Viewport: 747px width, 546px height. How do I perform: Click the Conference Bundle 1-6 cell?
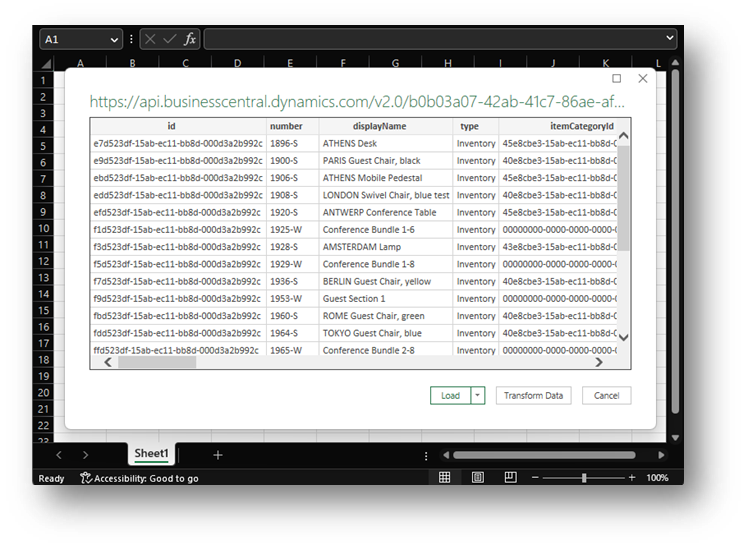385,230
